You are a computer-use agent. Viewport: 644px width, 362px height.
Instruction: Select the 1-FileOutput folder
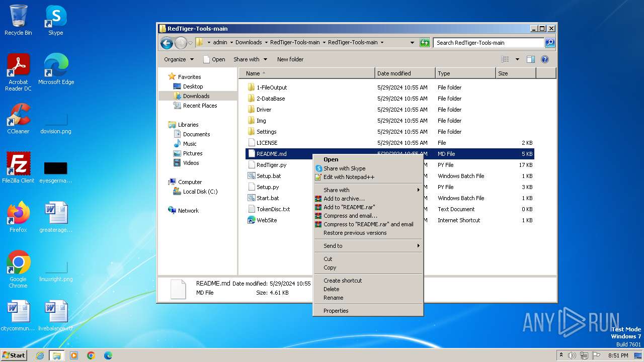(x=267, y=87)
